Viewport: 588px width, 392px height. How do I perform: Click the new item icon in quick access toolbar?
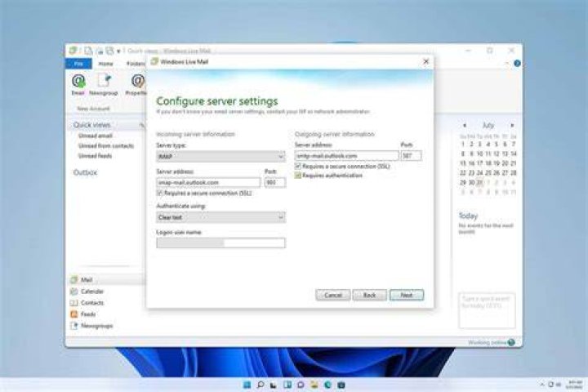pyautogui.click(x=88, y=51)
